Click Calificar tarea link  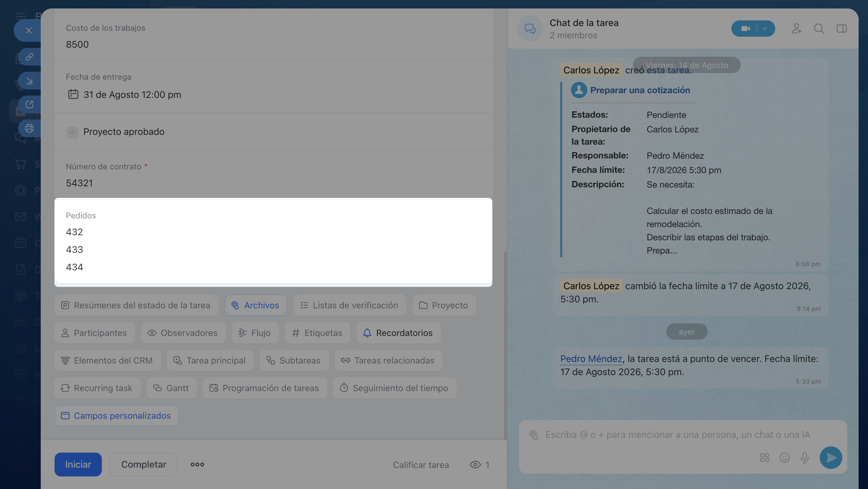point(421,465)
